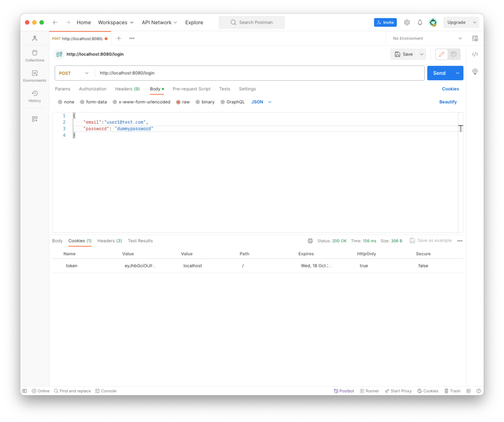The width and height of the screenshot is (504, 422).
Task: Open the Workspaces dropdown
Action: tap(116, 22)
